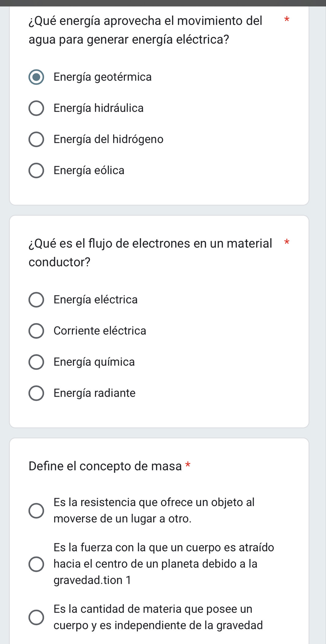Screen dimensions: 326x644
Task: Click the red asterisk after 'masa'
Action: pyautogui.click(x=188, y=465)
